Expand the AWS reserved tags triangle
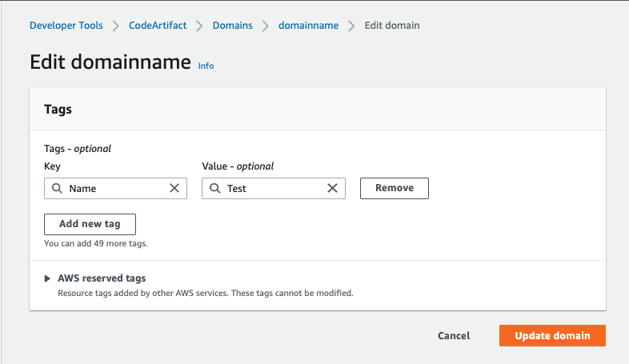 (x=48, y=279)
